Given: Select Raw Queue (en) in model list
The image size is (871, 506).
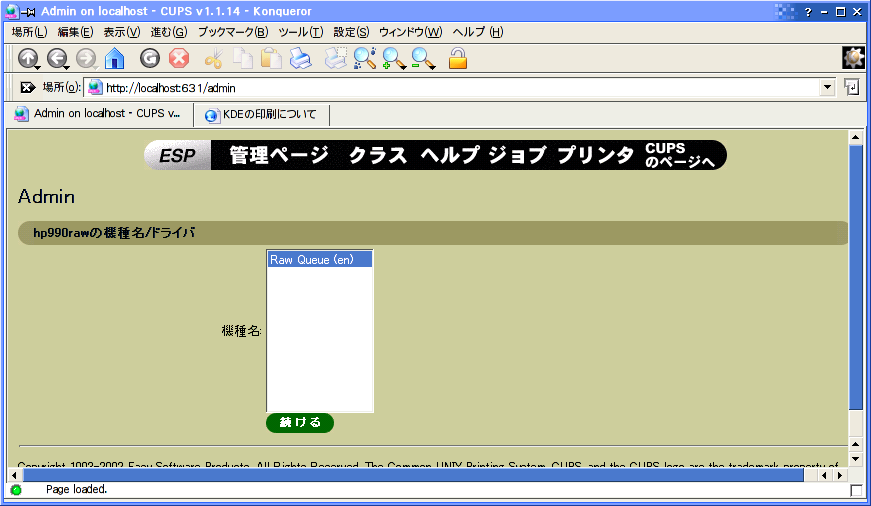Looking at the screenshot, I should pyautogui.click(x=318, y=260).
